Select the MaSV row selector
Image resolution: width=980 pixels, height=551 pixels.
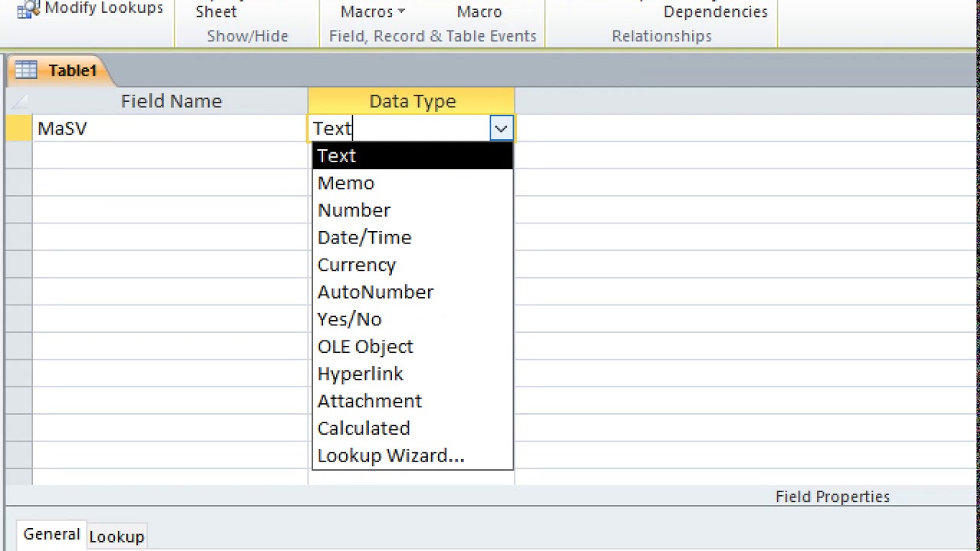19,129
